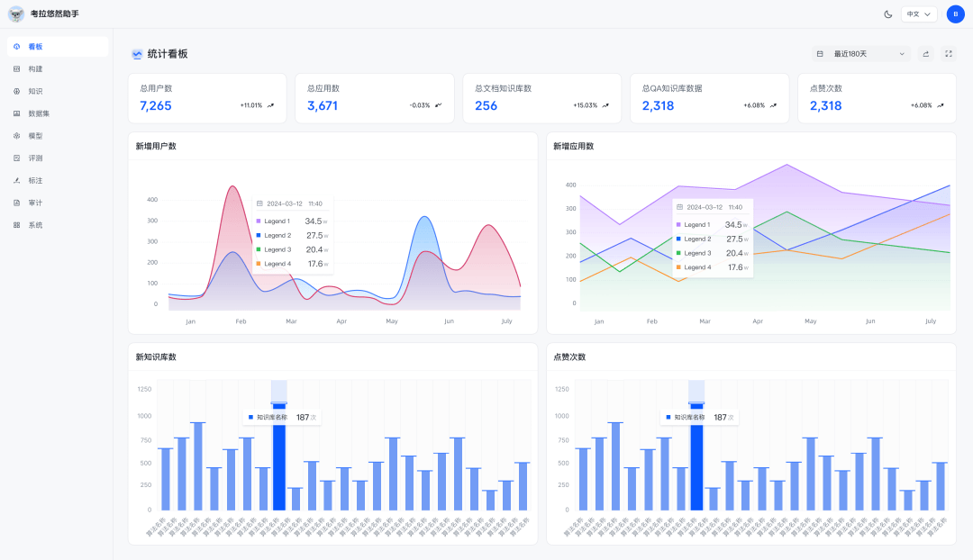Toggle dark mode with the moon icon

(887, 14)
